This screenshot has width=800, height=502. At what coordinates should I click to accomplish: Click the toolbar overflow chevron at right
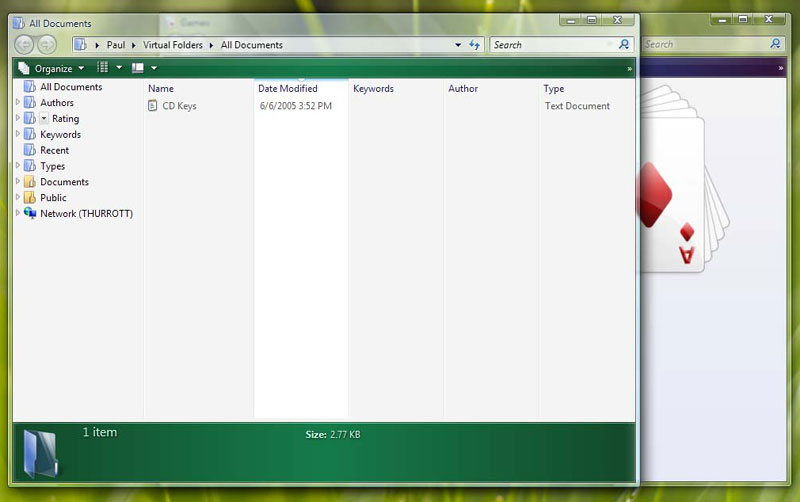coord(629,69)
